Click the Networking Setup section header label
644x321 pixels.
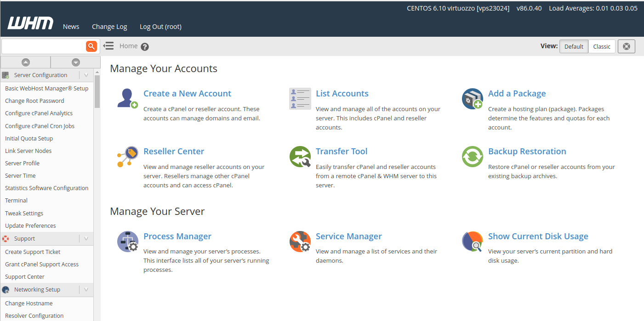[x=37, y=290]
